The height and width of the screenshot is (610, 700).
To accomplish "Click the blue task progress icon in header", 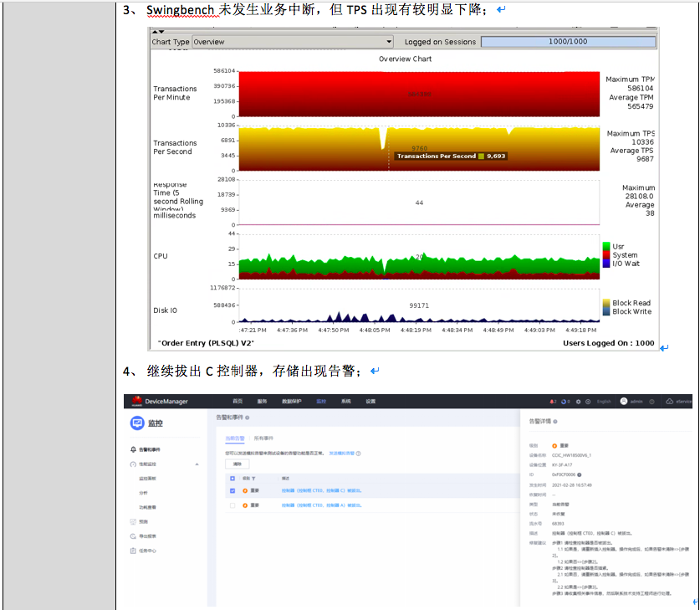I will point(565,402).
